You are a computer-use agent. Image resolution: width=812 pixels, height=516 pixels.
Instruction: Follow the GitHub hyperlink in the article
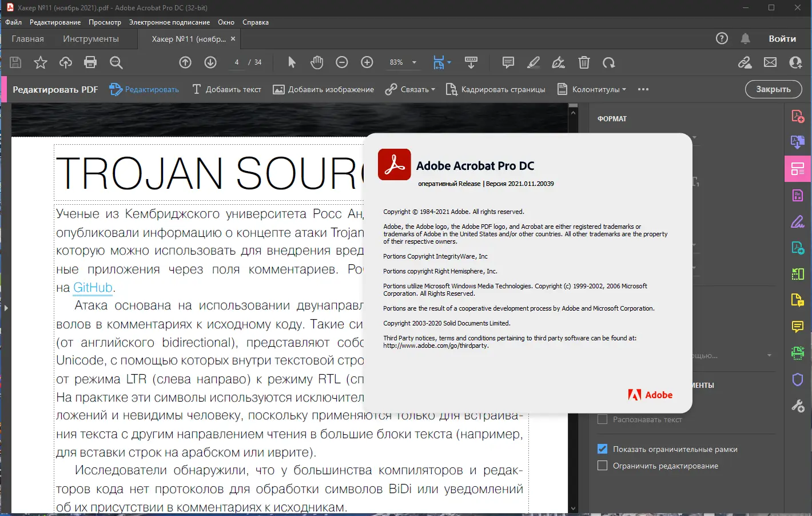point(93,288)
